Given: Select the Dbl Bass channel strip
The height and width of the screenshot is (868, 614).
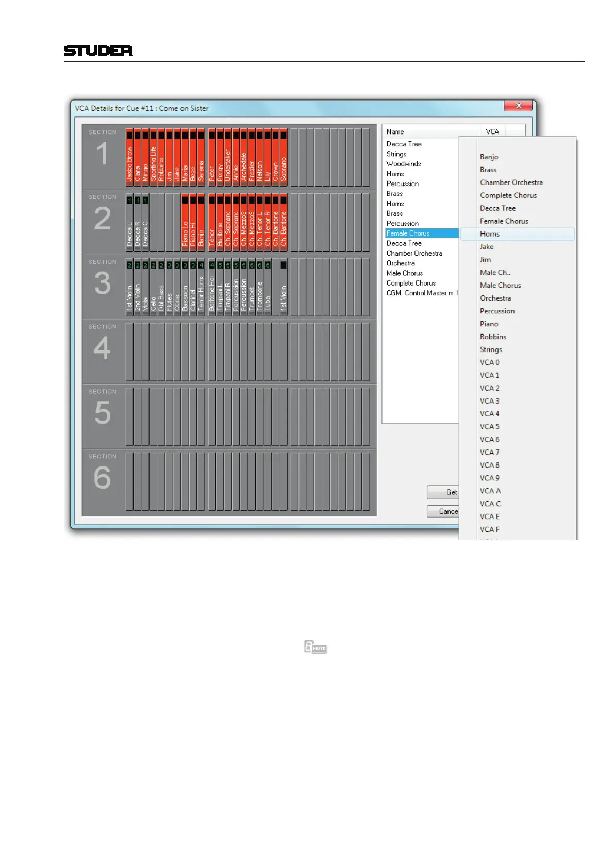Looking at the screenshot, I should (x=161, y=287).
